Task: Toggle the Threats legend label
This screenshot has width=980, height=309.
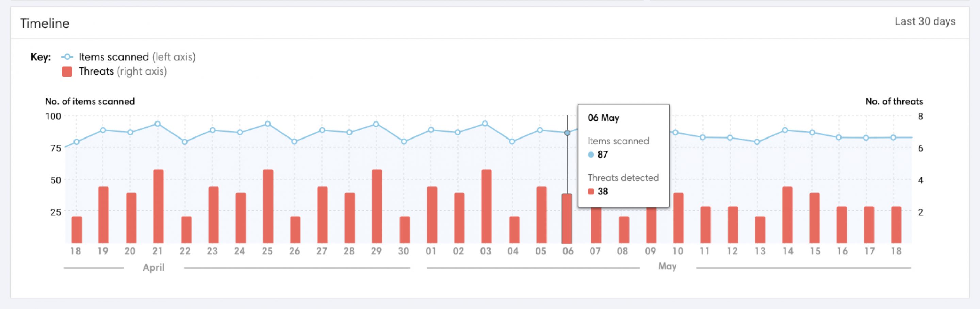Action: pyautogui.click(x=96, y=71)
